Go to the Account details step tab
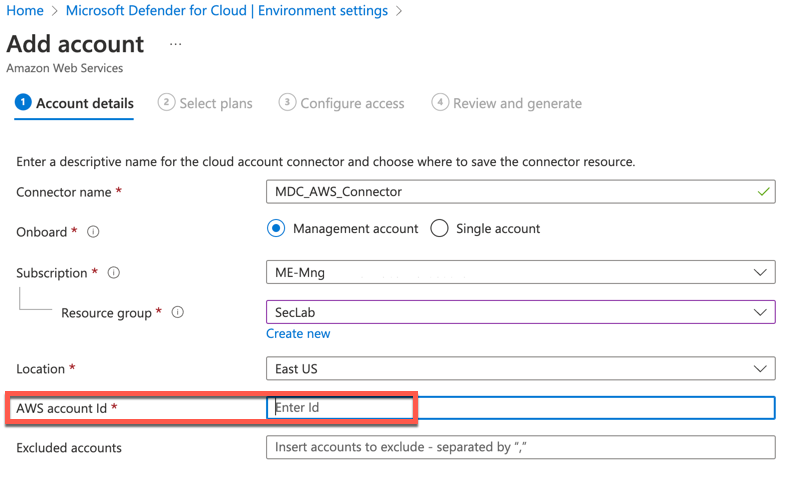Screen dimensions: 788x488 tap(74, 103)
